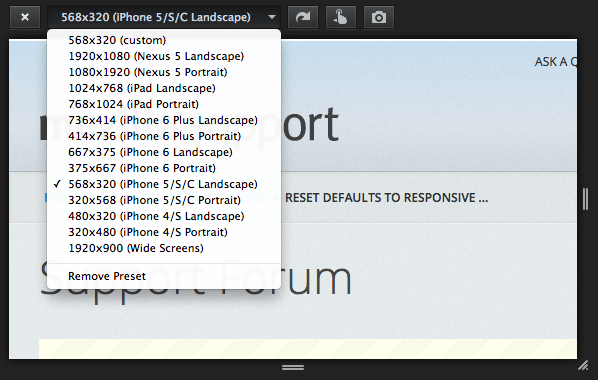
Task: Choose checked 568x320 (iPhone 5/S/C Landscape) entry
Action: coord(164,184)
